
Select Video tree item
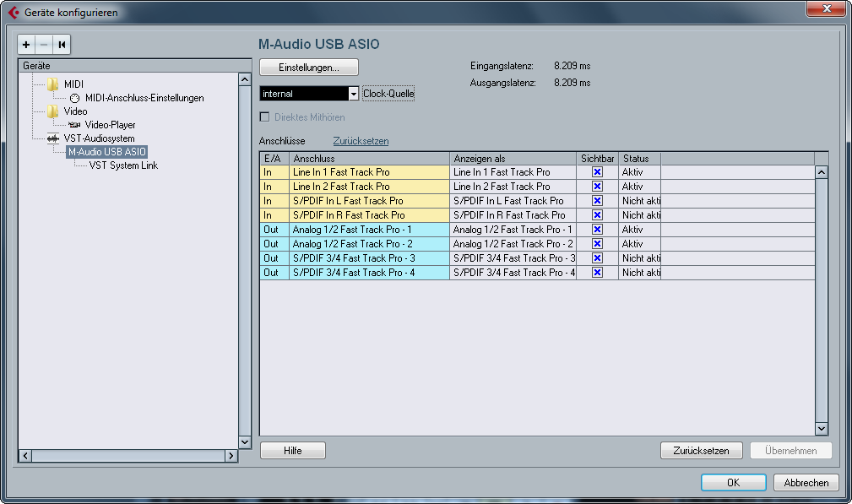click(x=75, y=111)
